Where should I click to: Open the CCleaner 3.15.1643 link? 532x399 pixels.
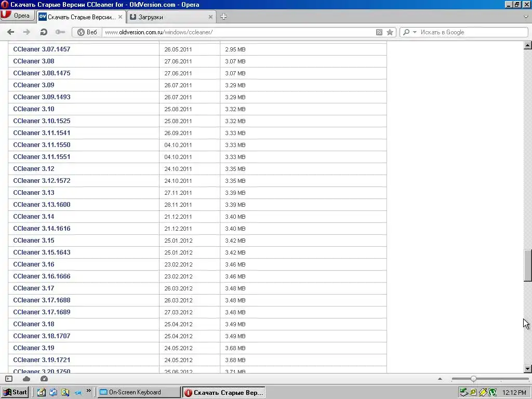(x=42, y=252)
